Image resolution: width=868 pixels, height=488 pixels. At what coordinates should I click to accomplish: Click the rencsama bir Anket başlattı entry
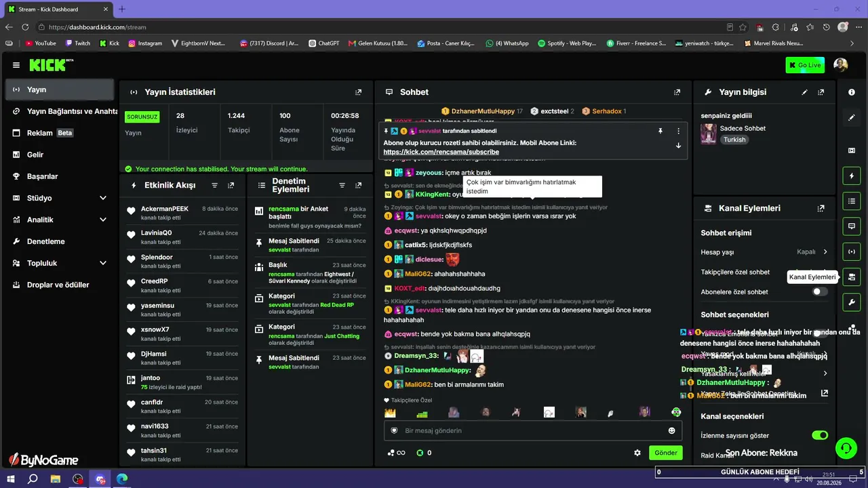310,217
